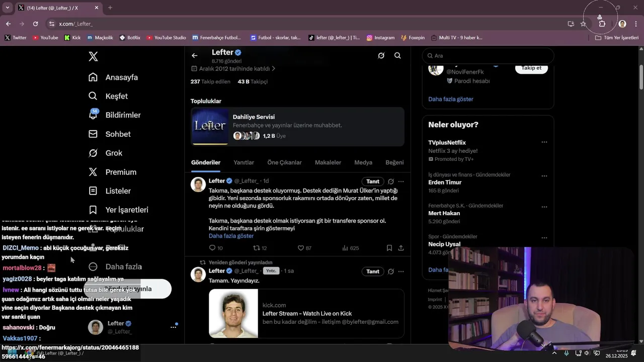Click Daha fazla göster under suggestions
Viewport: 644px width, 362px height.
pyautogui.click(x=451, y=99)
